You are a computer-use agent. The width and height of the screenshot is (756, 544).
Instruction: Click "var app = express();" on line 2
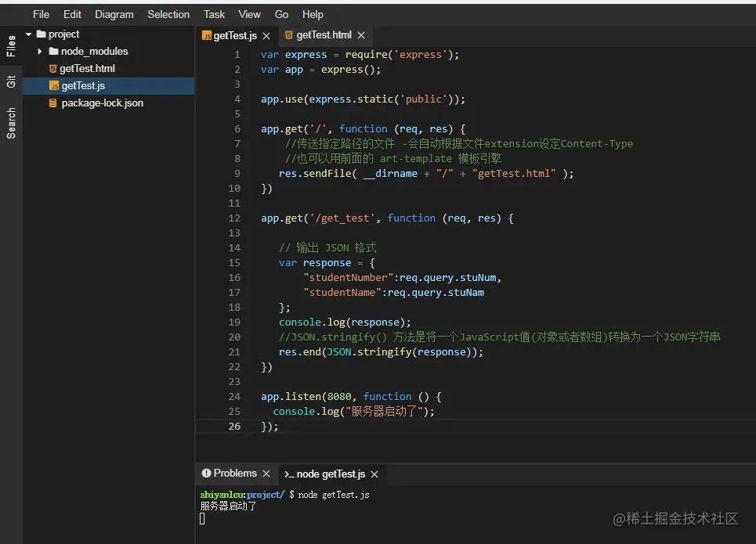pos(320,70)
